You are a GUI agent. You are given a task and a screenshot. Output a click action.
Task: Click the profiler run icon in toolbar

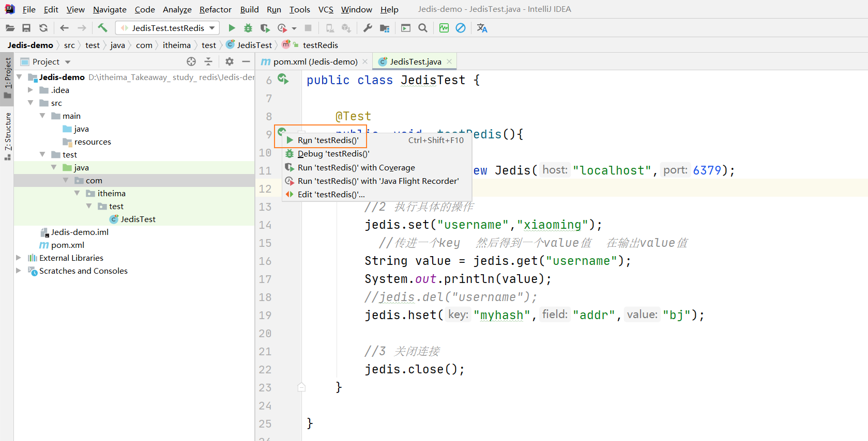[x=282, y=28]
